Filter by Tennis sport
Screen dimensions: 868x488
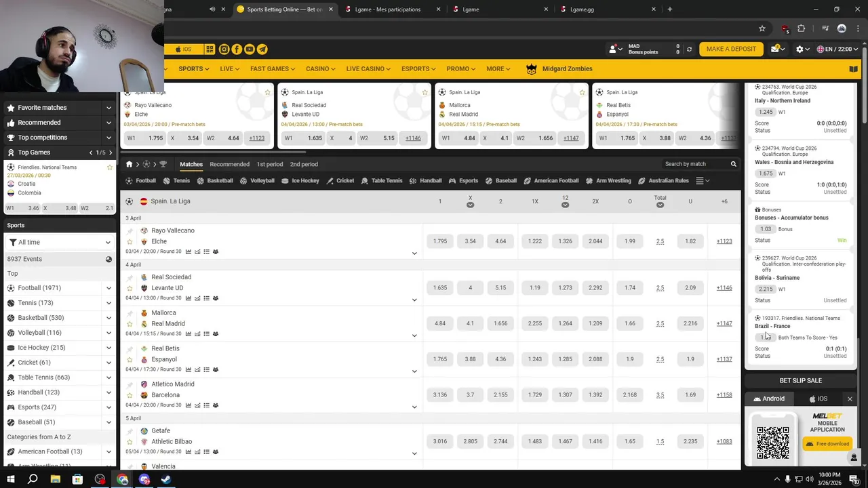pos(177,181)
